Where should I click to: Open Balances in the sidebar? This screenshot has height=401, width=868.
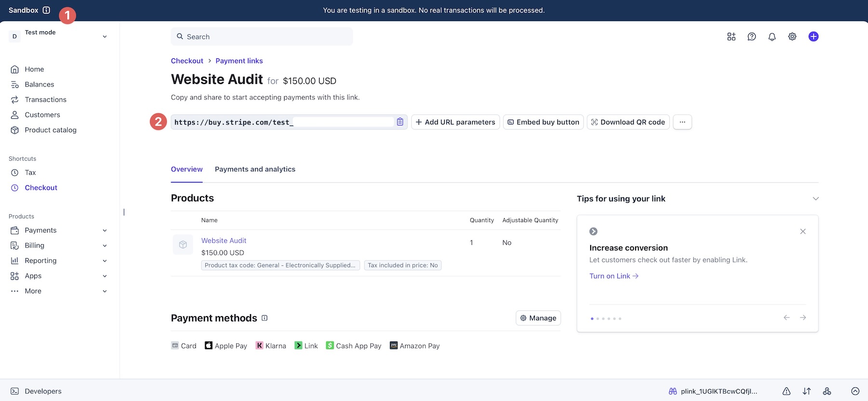click(x=40, y=84)
